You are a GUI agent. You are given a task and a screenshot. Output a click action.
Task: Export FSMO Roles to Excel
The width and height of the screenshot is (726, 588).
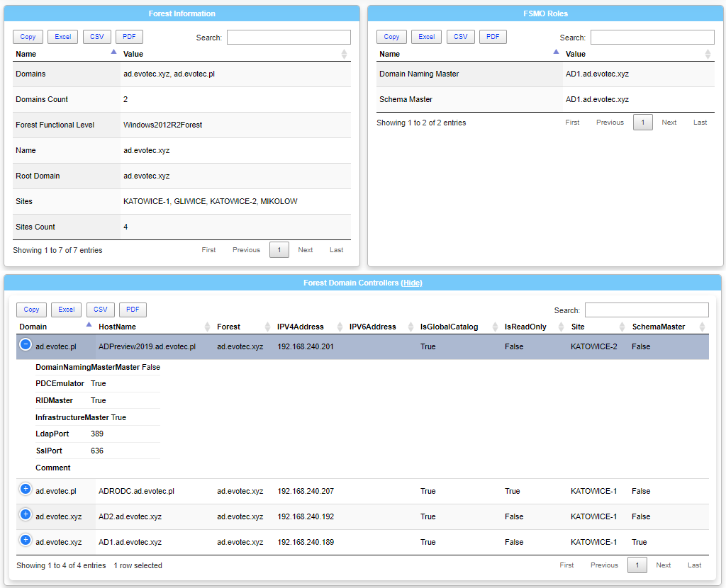(426, 36)
